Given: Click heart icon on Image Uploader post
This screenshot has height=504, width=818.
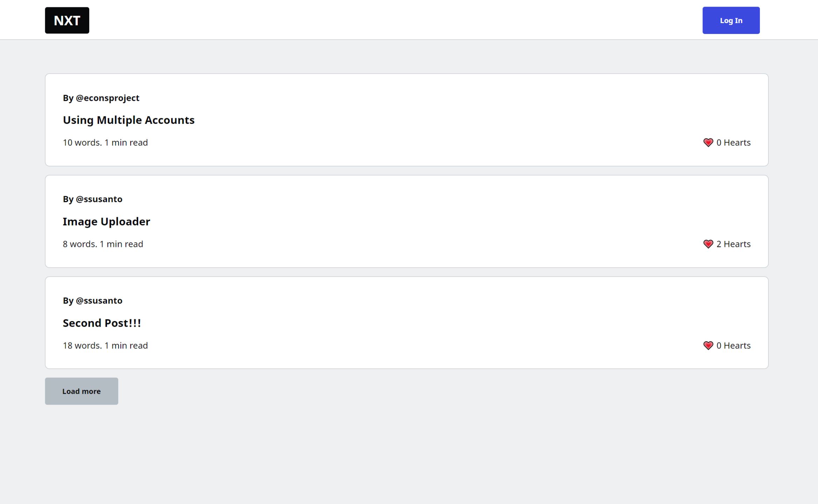Looking at the screenshot, I should [708, 244].
